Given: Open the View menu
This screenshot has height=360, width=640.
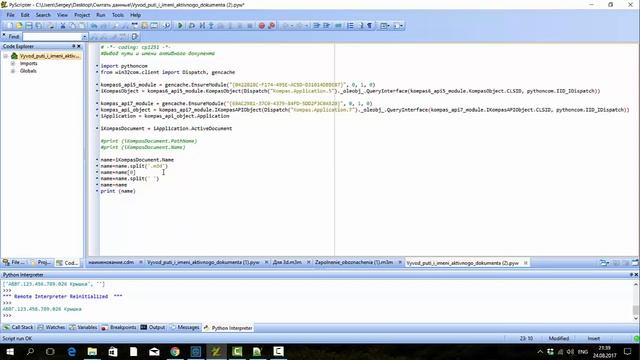Looking at the screenshot, I should 62,15.
